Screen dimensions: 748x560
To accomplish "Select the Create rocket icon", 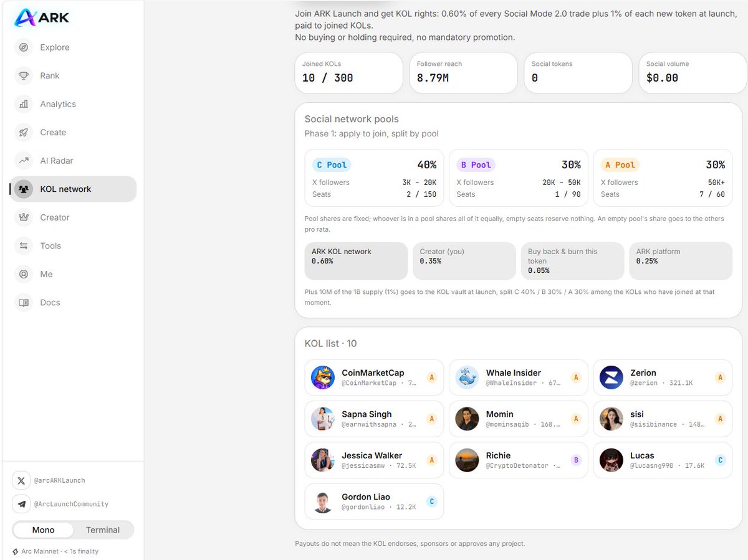I will pyautogui.click(x=24, y=132).
